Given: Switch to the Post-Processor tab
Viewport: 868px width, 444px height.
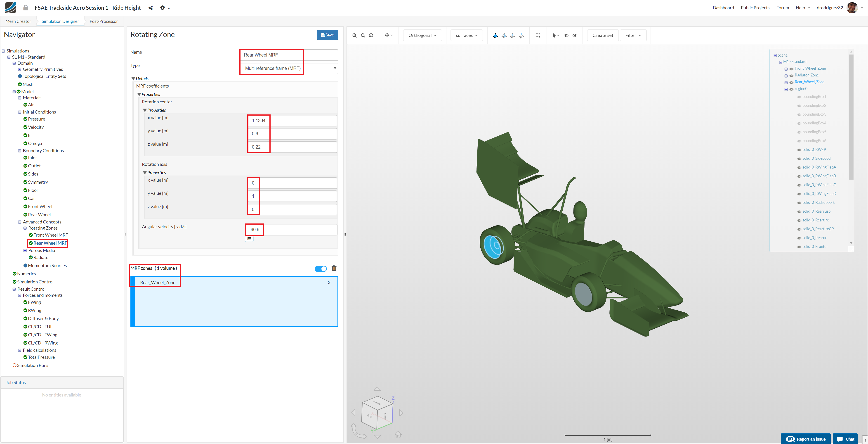Looking at the screenshot, I should point(104,21).
